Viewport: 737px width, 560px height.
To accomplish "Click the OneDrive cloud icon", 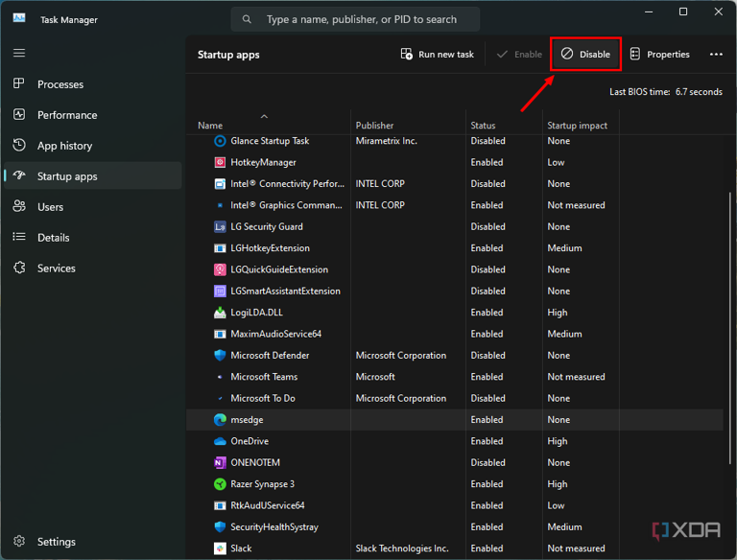I will click(220, 441).
